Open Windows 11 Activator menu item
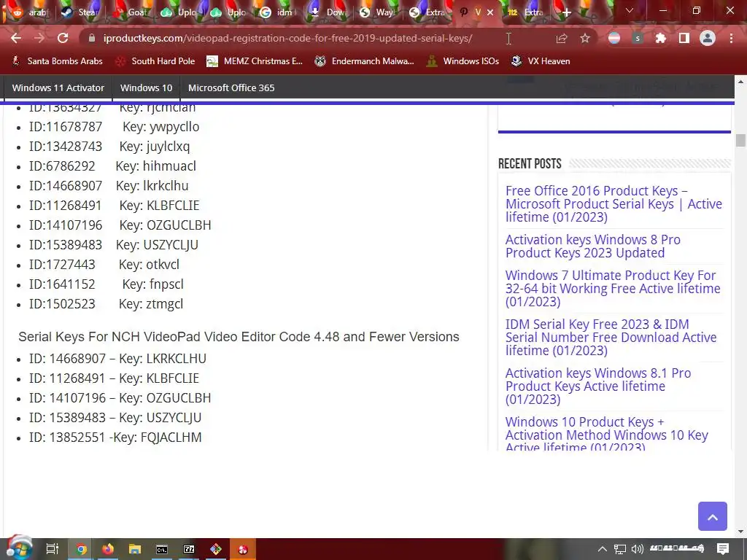 pyautogui.click(x=58, y=87)
